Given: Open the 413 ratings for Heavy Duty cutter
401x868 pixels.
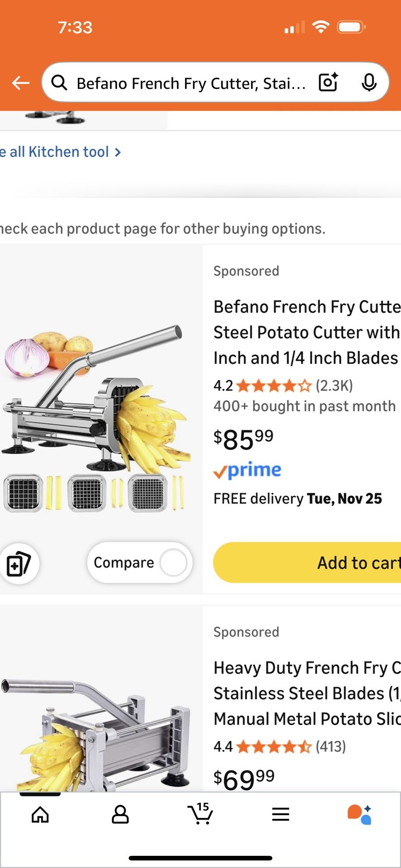Looking at the screenshot, I should pyautogui.click(x=330, y=746).
